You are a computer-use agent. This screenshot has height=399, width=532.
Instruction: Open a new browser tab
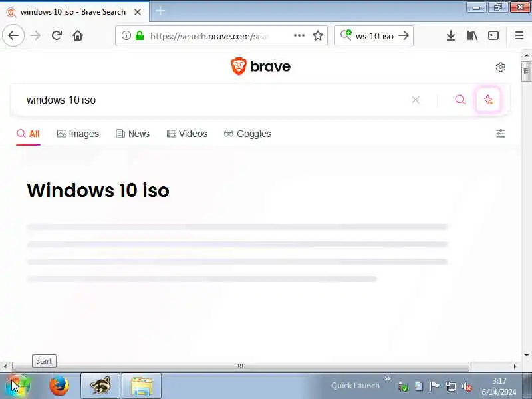tap(160, 11)
